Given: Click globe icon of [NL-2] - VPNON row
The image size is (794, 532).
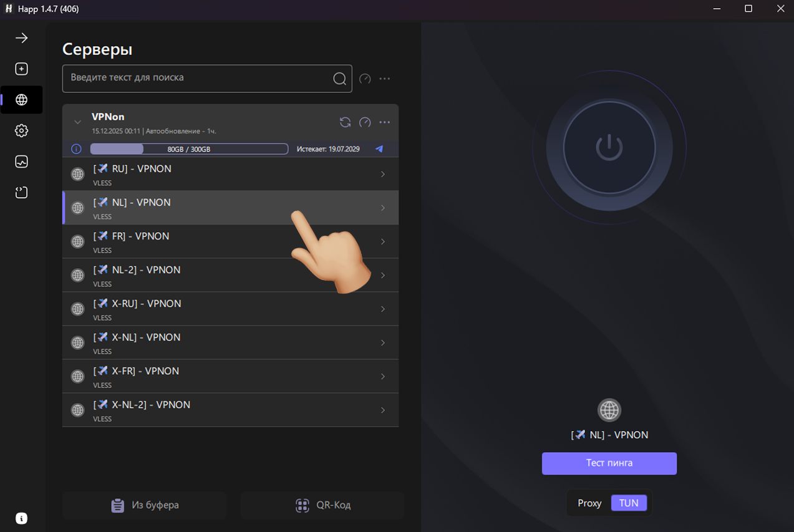Looking at the screenshot, I should pyautogui.click(x=78, y=275).
